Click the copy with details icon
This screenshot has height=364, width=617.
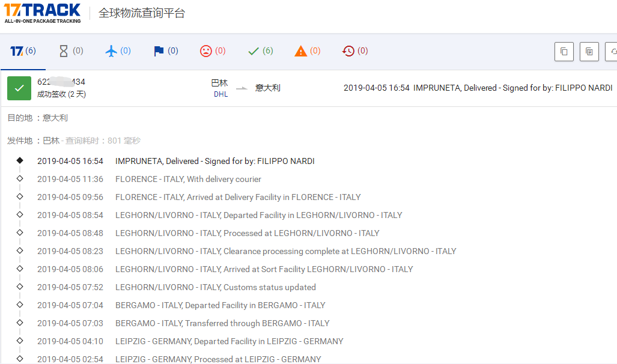(x=589, y=51)
